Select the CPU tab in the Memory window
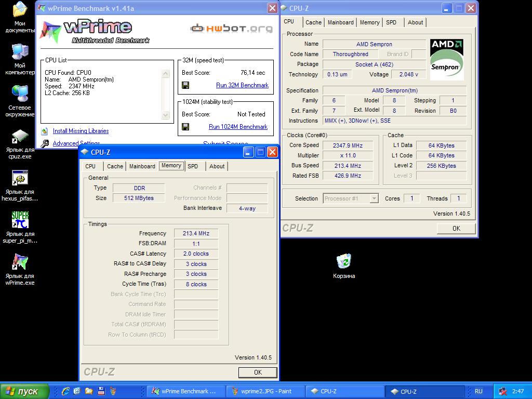The height and width of the screenshot is (399, 532). point(90,166)
